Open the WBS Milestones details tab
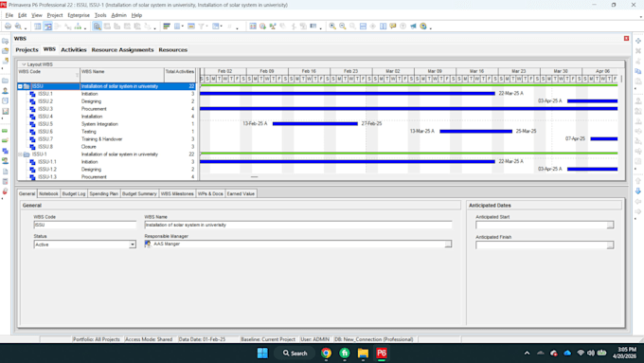 (177, 193)
